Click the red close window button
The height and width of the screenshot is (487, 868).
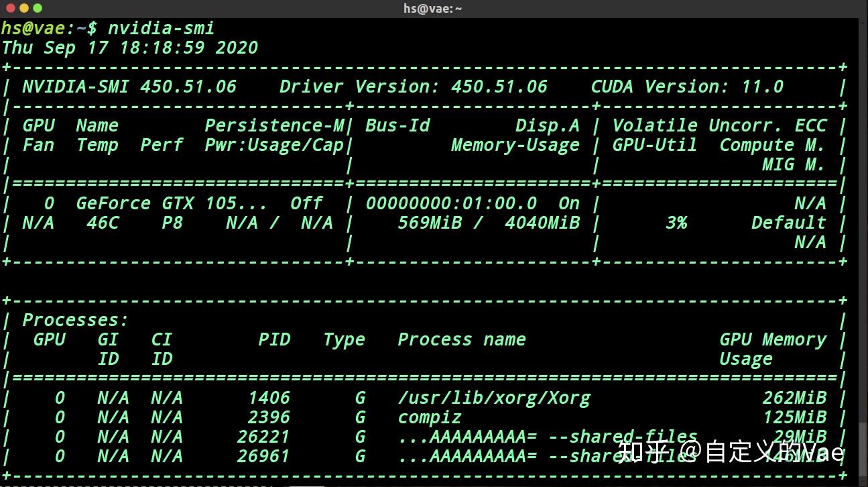coord(9,8)
